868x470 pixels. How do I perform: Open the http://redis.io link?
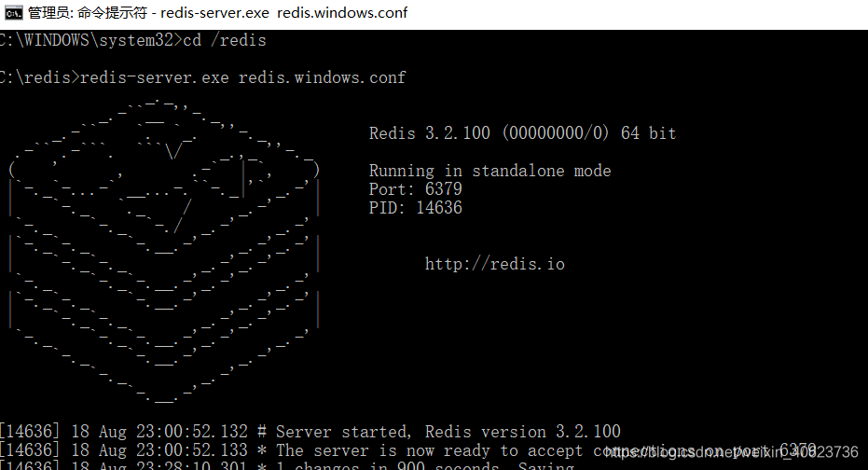pos(494,264)
